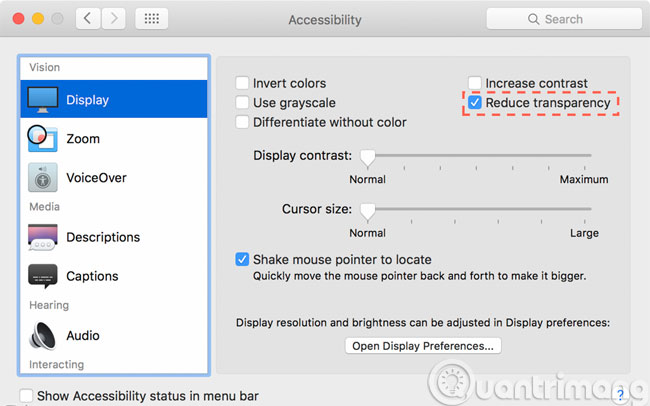Check Differentiate without color
The height and width of the screenshot is (406, 650).
pos(242,123)
